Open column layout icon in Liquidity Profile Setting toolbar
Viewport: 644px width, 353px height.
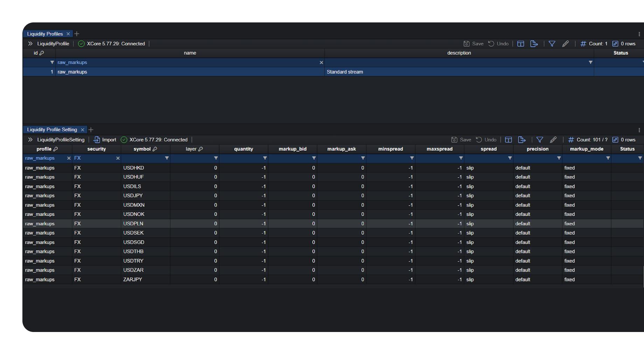pyautogui.click(x=509, y=140)
